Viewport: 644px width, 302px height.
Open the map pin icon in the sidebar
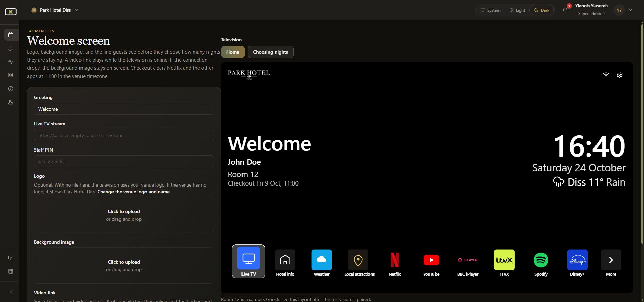coord(11,102)
